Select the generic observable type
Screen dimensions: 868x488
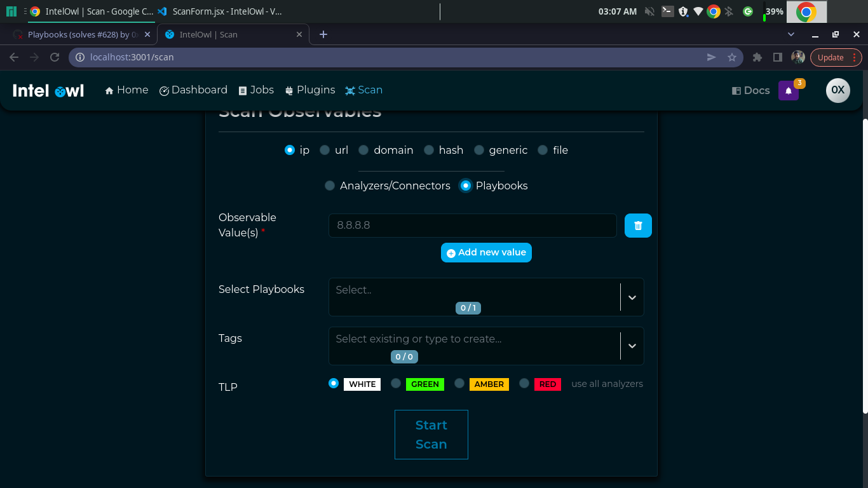(479, 150)
